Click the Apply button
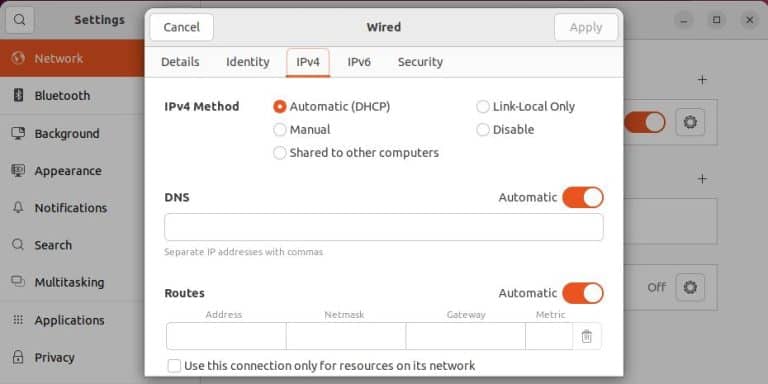The width and height of the screenshot is (768, 384). coord(586,27)
